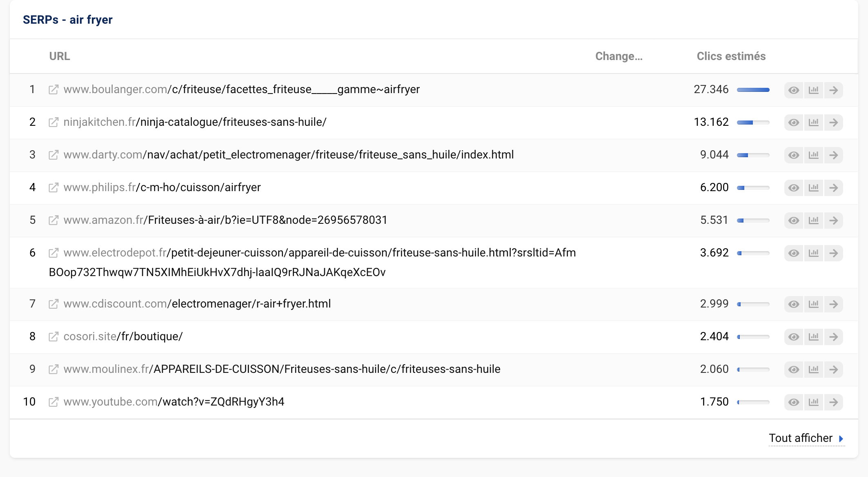Image resolution: width=868 pixels, height=477 pixels.
Task: Go to details arrow for boulanger.com row
Action: click(x=834, y=90)
